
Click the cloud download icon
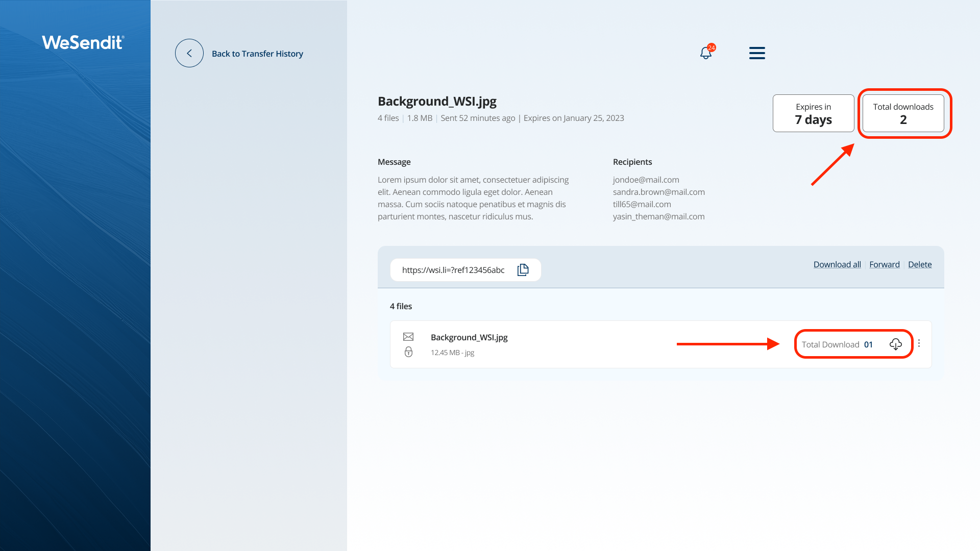895,344
